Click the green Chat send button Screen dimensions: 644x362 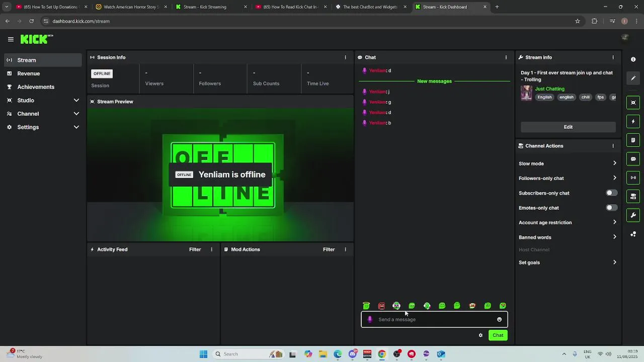point(498,335)
